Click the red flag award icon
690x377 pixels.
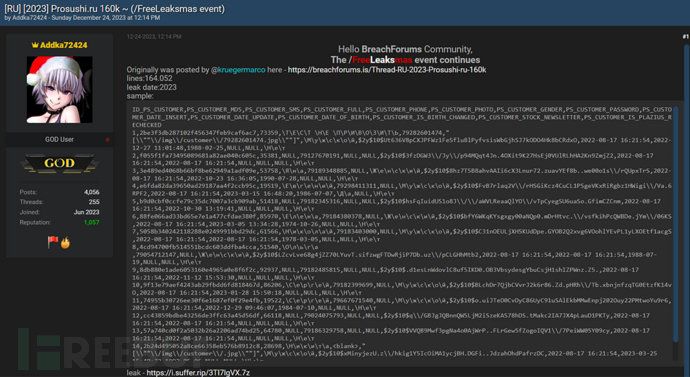point(53,242)
